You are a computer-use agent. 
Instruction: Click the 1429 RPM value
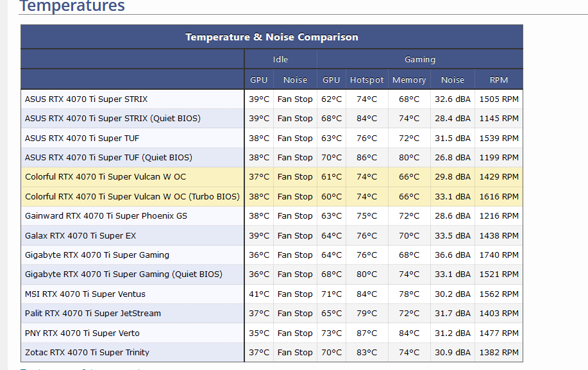pyautogui.click(x=499, y=177)
